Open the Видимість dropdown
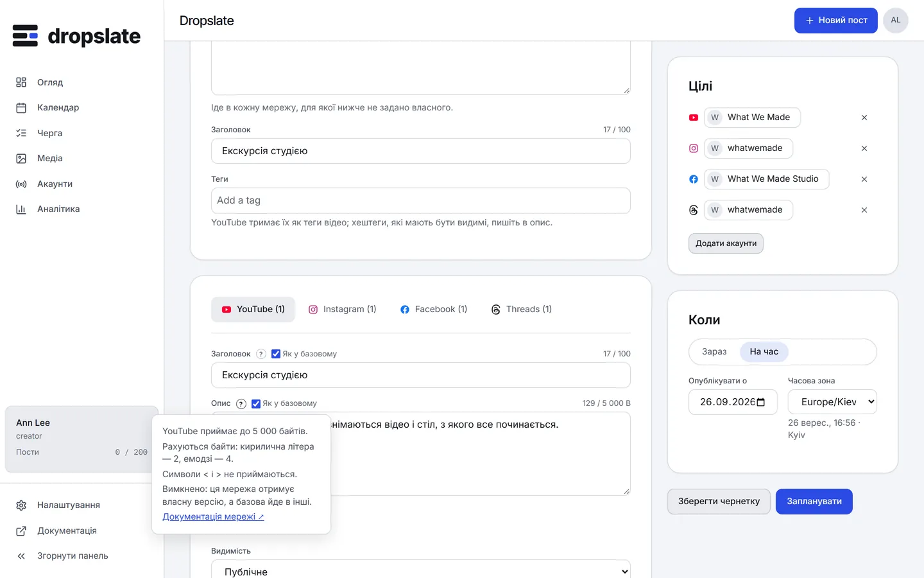 pos(421,572)
